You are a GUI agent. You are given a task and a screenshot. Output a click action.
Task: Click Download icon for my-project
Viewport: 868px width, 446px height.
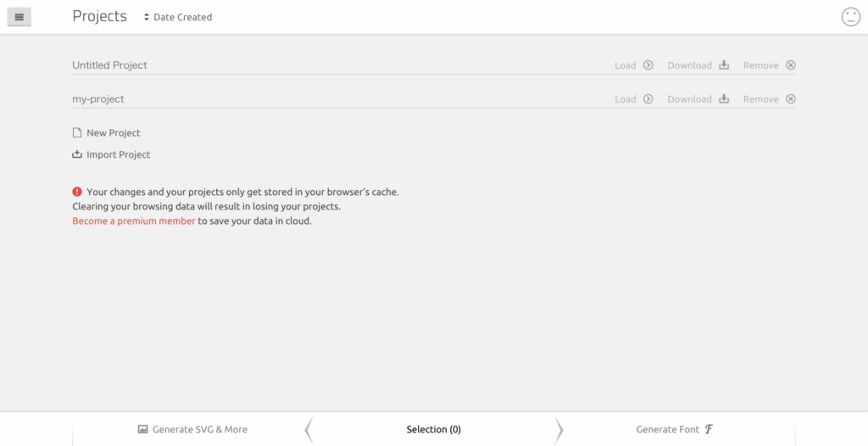coord(724,99)
